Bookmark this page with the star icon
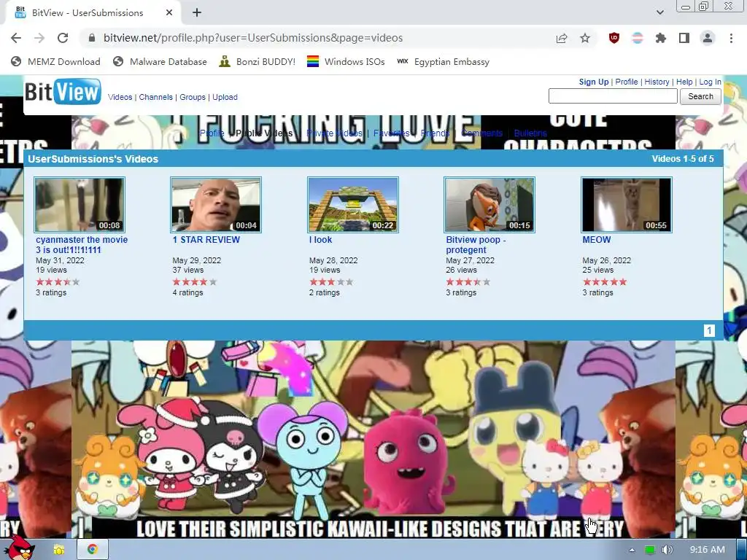Image resolution: width=747 pixels, height=560 pixels. pos(585,38)
